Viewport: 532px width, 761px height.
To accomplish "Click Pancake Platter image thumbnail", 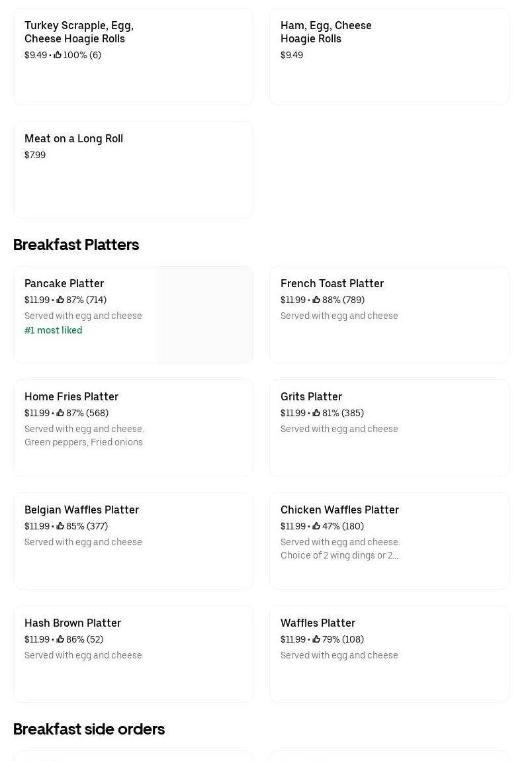I will [205, 315].
